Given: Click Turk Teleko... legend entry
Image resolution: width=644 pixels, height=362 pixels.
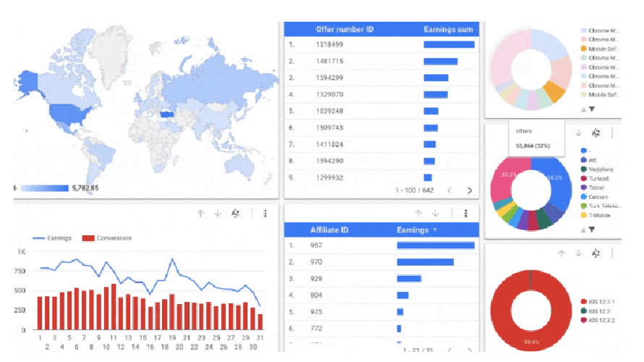Looking at the screenshot, I should click(x=601, y=206).
